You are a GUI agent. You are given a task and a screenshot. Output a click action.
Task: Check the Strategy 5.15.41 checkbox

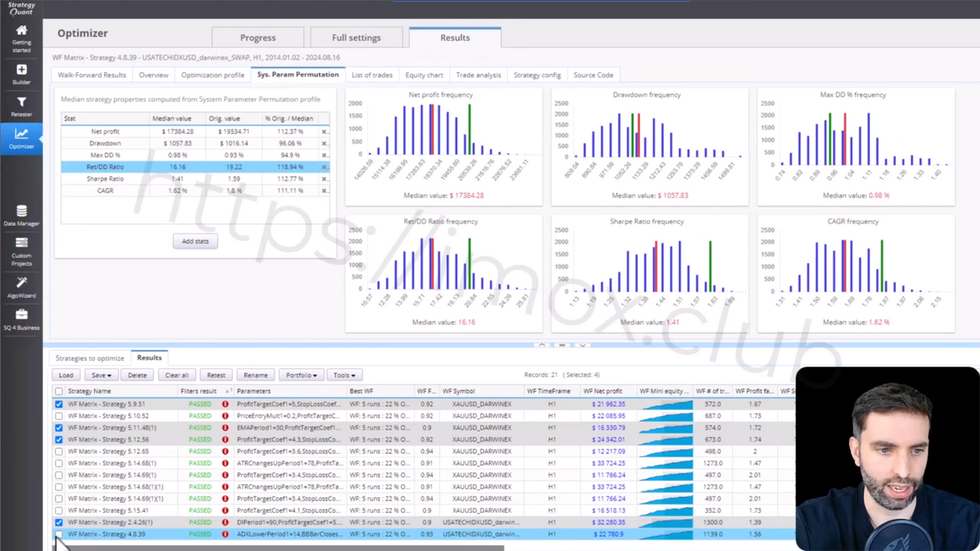click(x=59, y=510)
